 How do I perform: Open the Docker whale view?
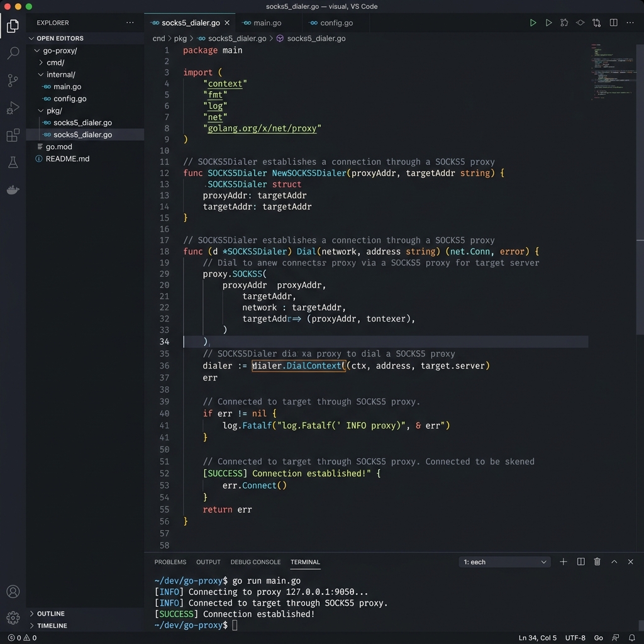pyautogui.click(x=13, y=190)
